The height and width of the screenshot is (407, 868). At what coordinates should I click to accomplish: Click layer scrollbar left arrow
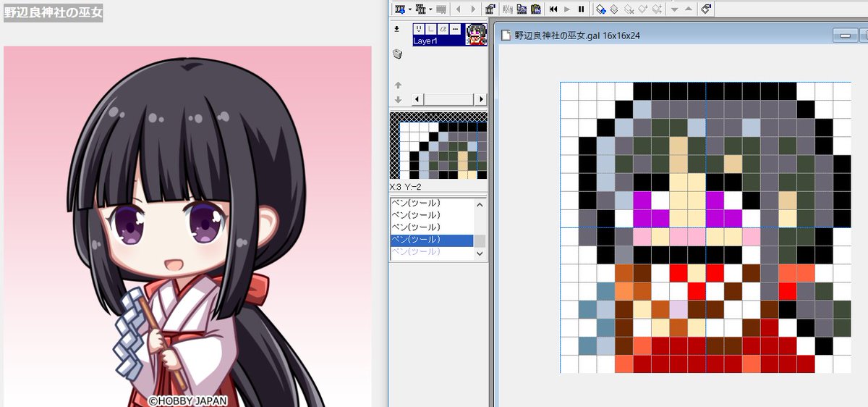tap(417, 99)
